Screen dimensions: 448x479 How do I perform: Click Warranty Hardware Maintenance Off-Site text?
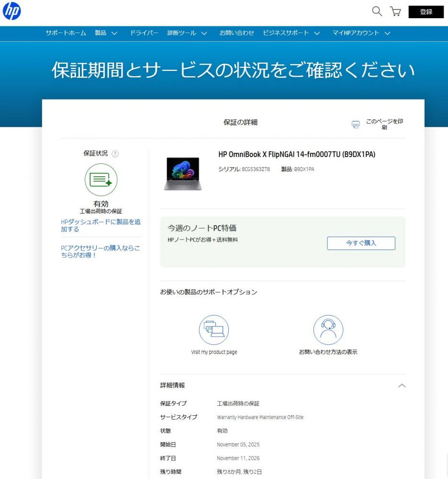point(260,417)
